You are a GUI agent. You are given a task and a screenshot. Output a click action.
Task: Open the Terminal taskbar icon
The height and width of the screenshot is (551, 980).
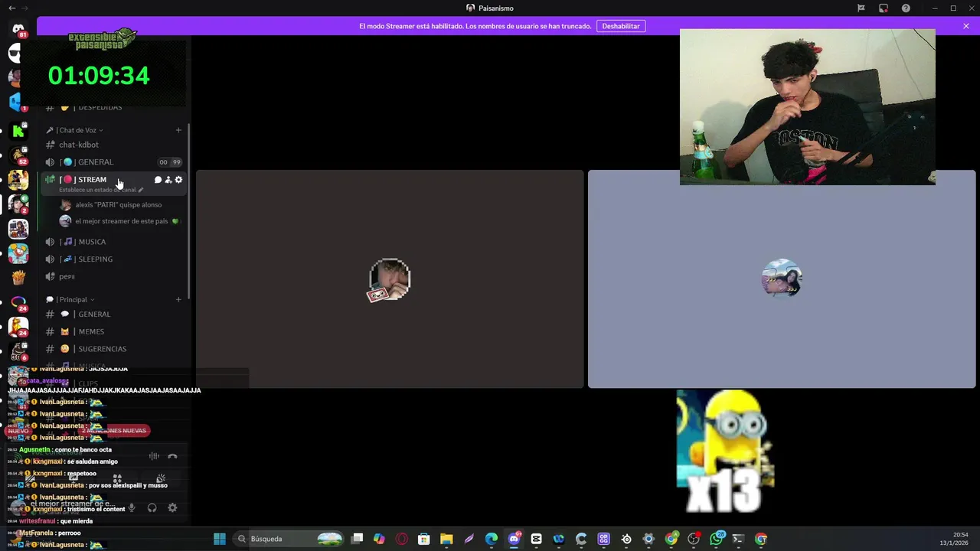(738, 539)
